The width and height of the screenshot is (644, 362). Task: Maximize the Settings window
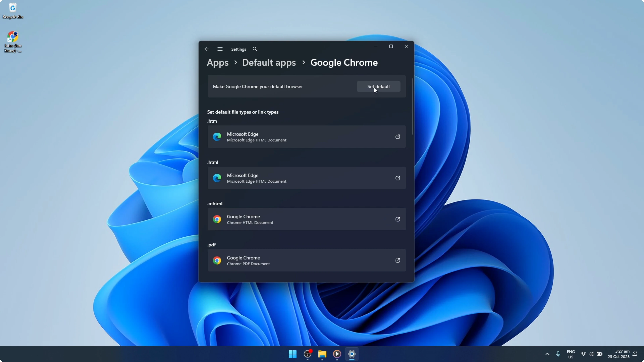tap(391, 46)
